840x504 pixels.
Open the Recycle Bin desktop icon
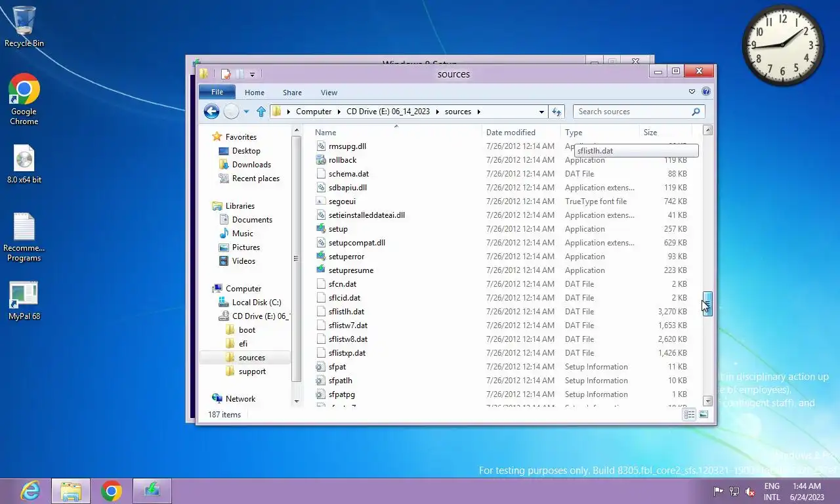(x=24, y=27)
